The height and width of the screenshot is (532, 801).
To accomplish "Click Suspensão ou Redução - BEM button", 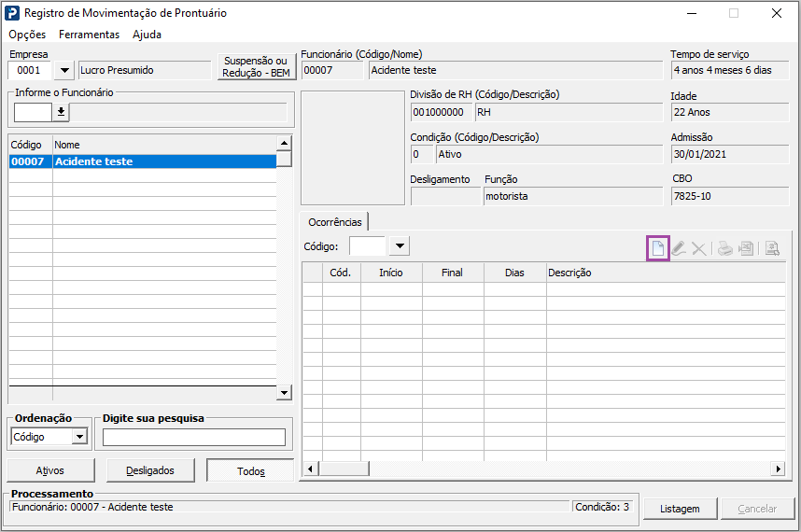I will point(256,67).
